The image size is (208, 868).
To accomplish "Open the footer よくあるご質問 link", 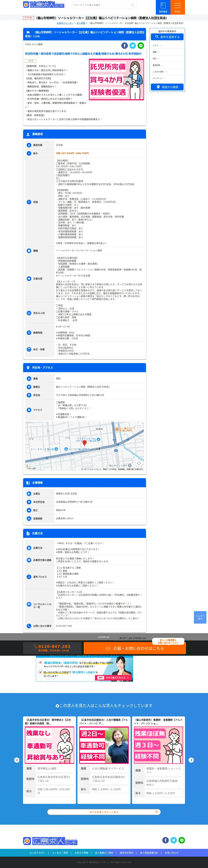I will (x=60, y=853).
